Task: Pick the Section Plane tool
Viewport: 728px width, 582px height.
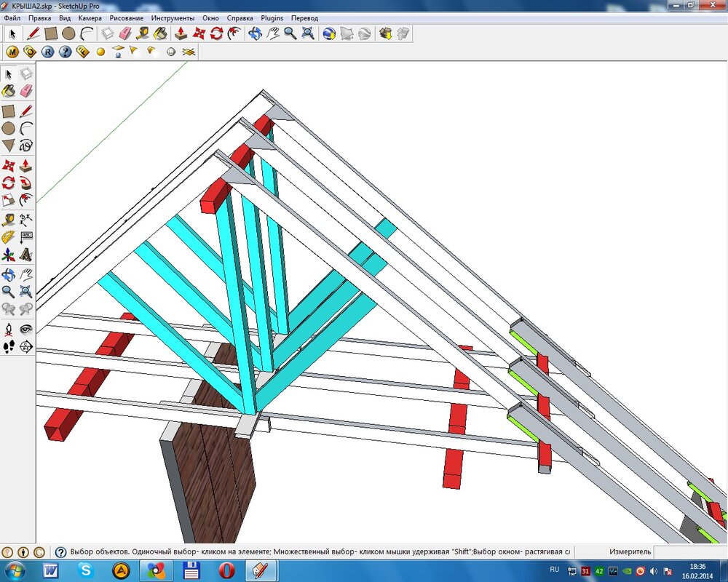Action: [x=25, y=347]
